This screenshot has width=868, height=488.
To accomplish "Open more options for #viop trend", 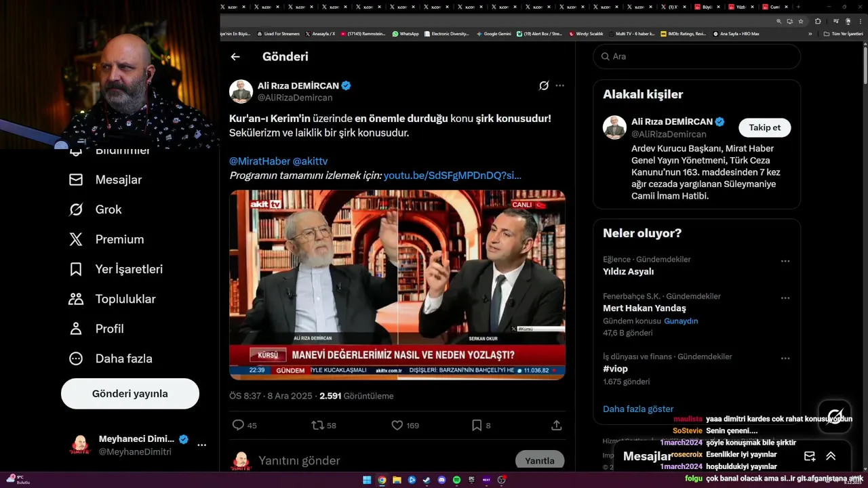I will point(785,358).
